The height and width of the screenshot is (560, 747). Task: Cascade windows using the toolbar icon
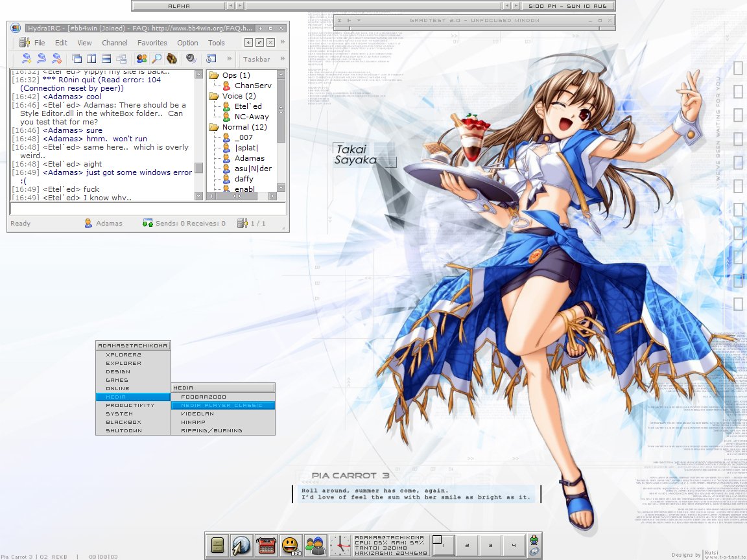(x=77, y=58)
